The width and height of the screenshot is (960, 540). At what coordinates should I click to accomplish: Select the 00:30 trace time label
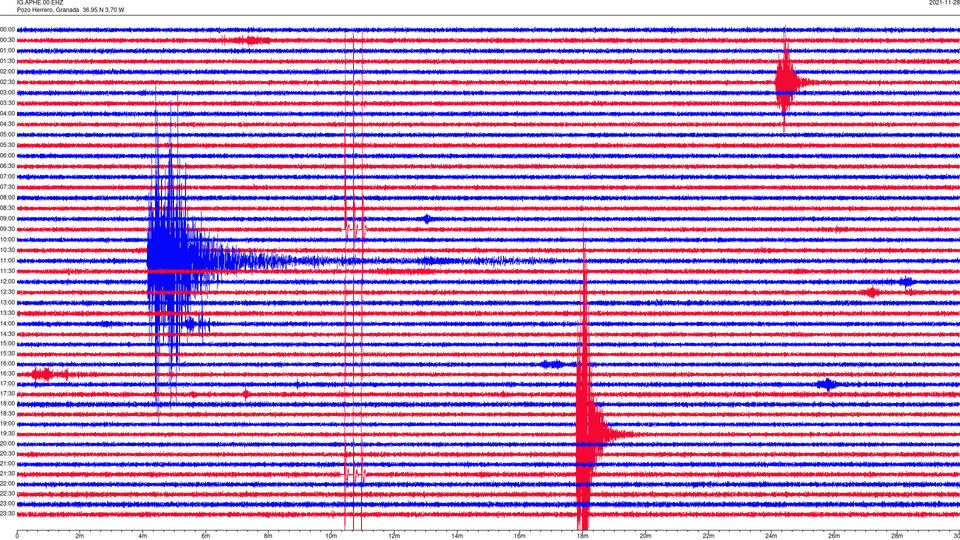click(7, 40)
